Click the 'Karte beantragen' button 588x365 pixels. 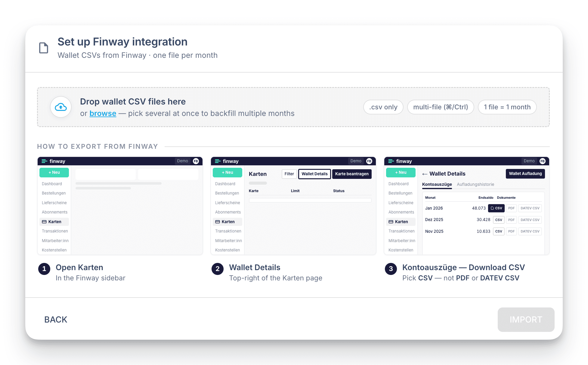click(352, 174)
